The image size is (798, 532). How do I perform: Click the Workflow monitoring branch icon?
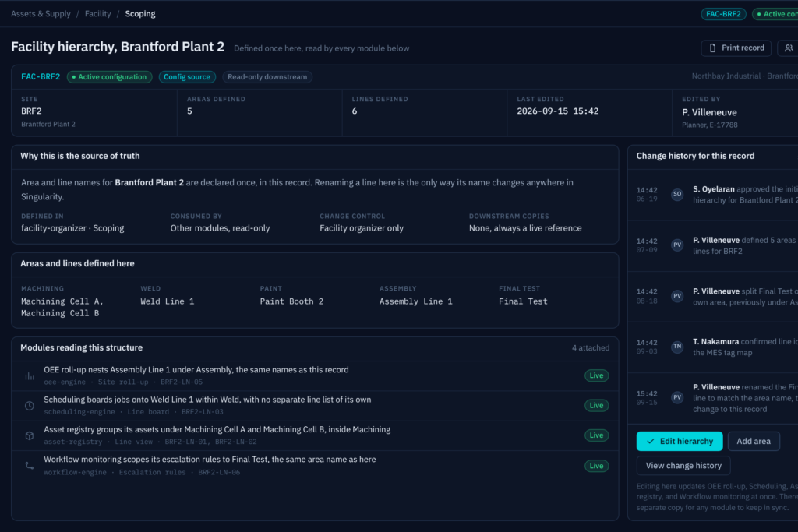[x=30, y=465]
